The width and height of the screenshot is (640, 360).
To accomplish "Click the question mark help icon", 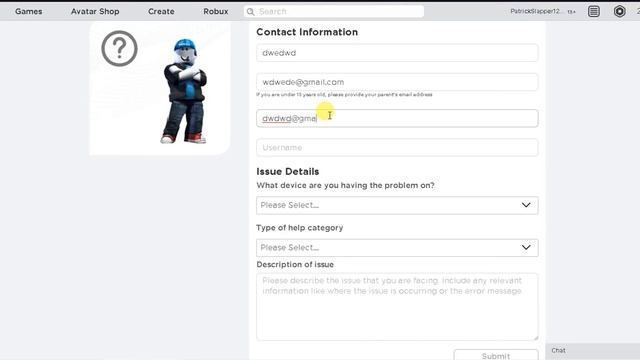I will pyautogui.click(x=119, y=49).
